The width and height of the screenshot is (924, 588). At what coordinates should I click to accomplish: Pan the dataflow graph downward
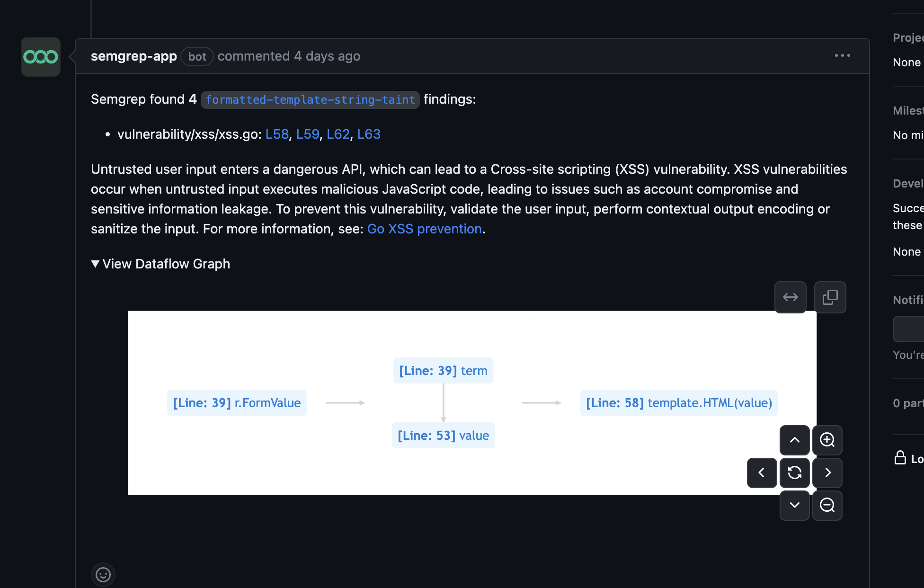(x=794, y=506)
